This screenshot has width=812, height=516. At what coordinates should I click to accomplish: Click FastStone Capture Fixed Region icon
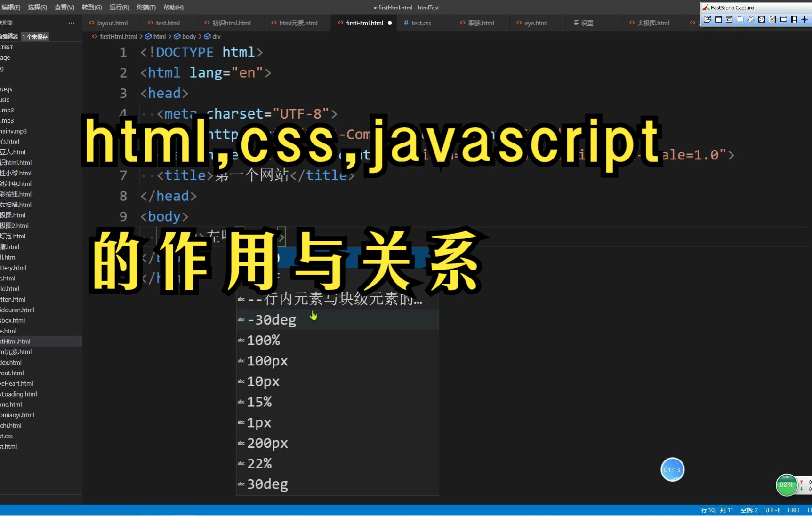tap(783, 19)
